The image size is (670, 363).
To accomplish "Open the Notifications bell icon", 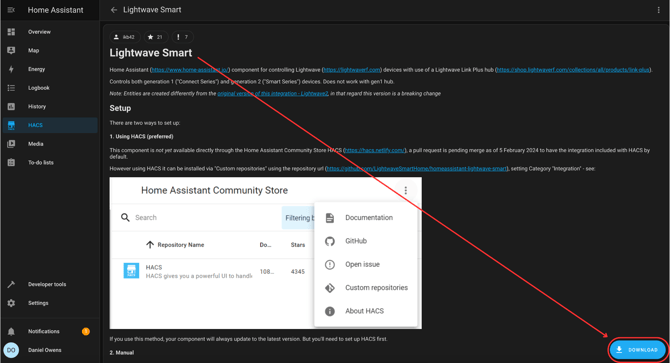I will 11,331.
